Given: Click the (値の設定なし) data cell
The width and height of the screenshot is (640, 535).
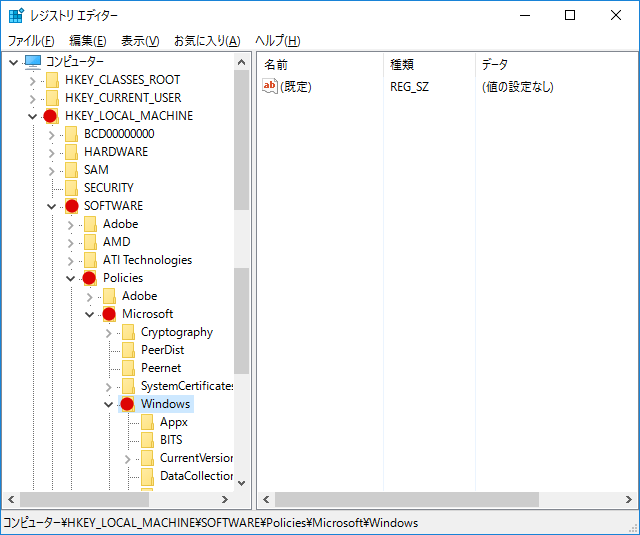Looking at the screenshot, I should (518, 87).
